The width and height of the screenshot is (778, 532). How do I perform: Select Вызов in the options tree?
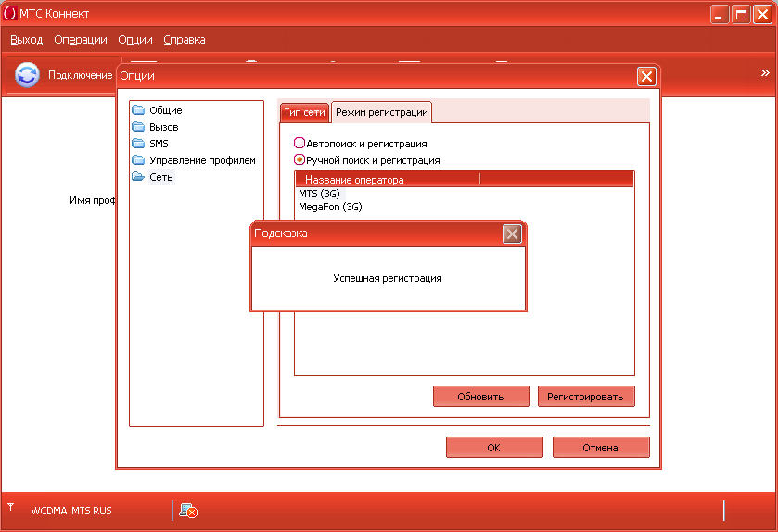[164, 127]
